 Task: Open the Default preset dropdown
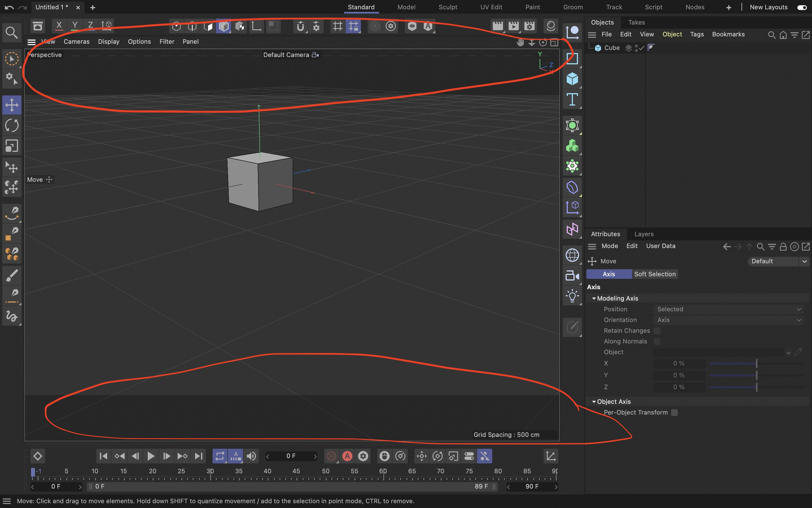click(778, 261)
